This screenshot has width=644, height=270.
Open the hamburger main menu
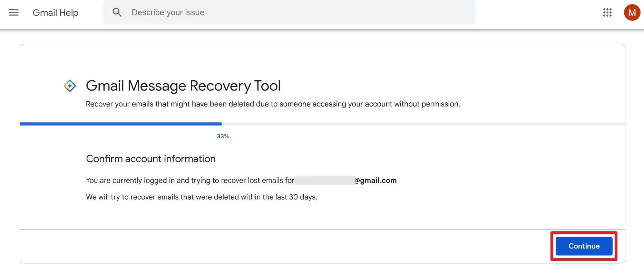(x=14, y=13)
